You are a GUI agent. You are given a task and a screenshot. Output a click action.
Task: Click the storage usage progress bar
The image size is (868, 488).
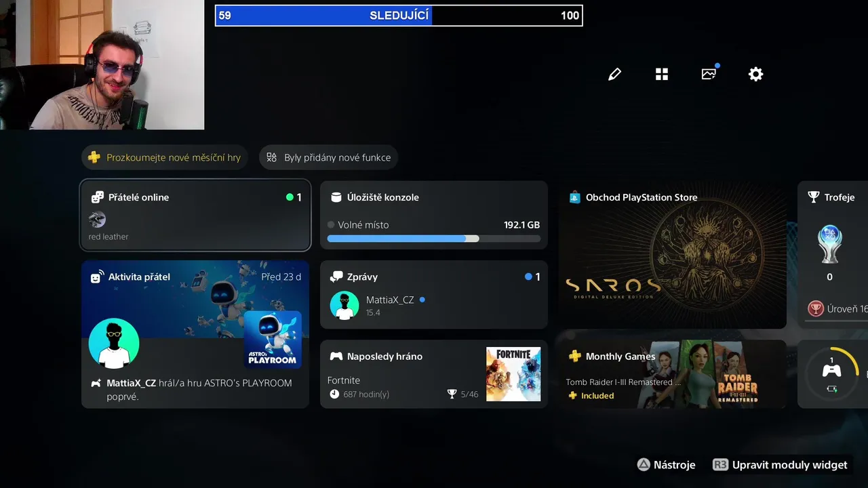[434, 239]
